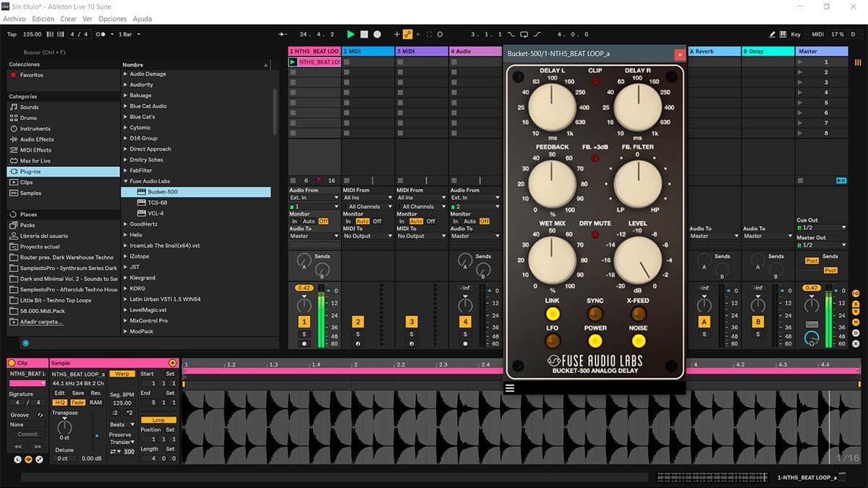Click the Rev. reverse sample button
The image size is (868, 488).
[96, 393]
